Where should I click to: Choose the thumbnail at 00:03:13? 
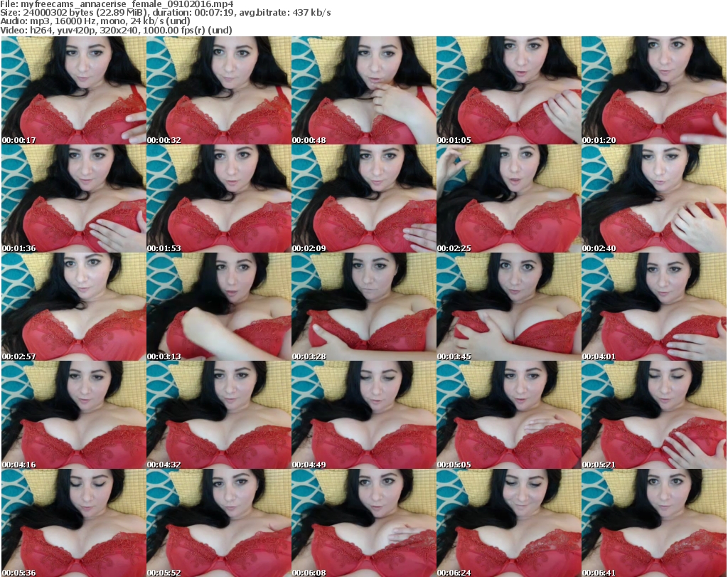[218, 307]
